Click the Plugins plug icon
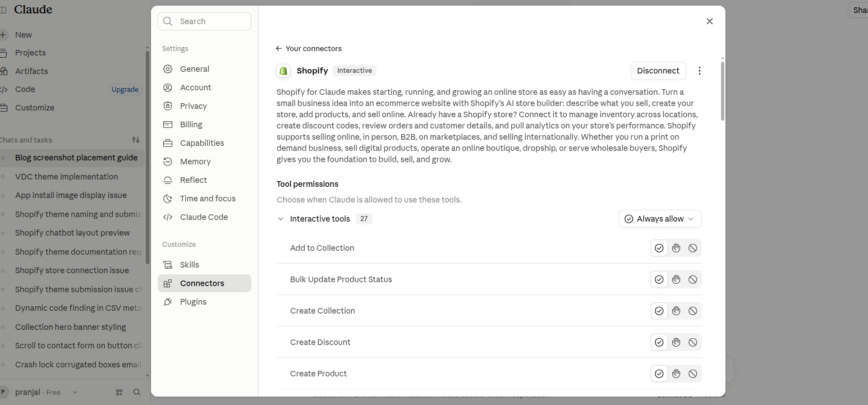Viewport: 868px width, 405px height. point(168,302)
